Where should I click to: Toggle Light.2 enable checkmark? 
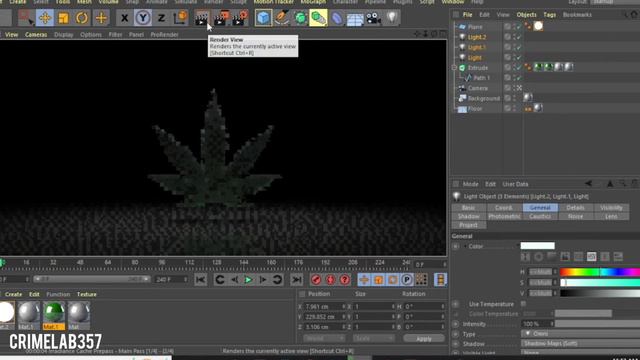tap(519, 37)
